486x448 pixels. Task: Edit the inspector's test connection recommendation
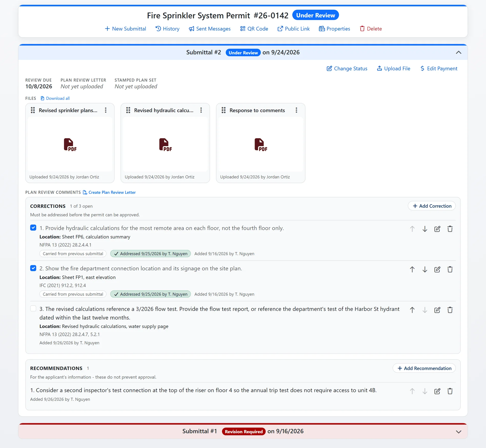click(x=437, y=391)
